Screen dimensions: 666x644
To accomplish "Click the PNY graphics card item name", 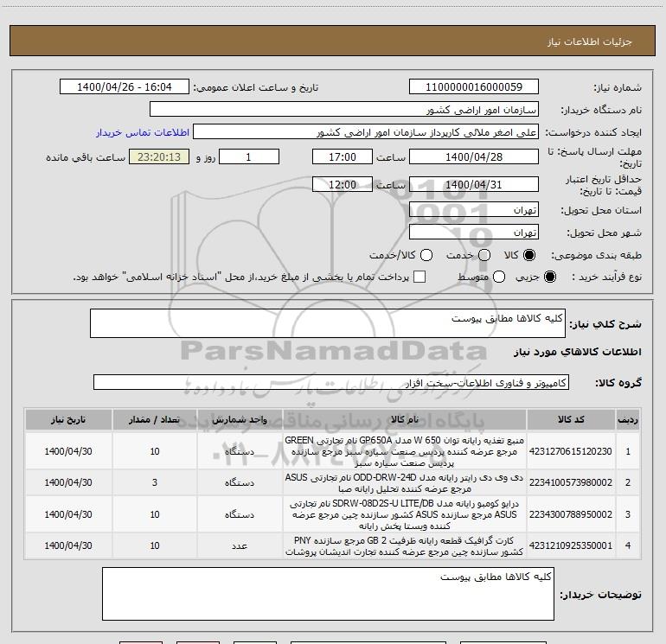I will point(405,546).
